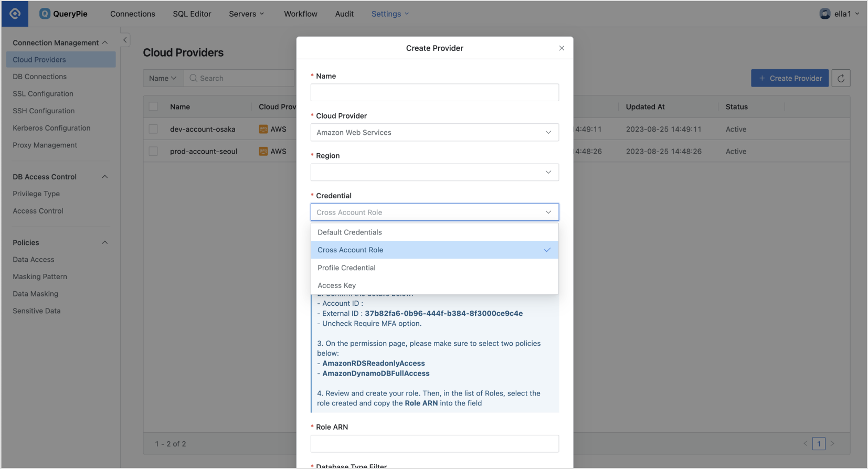Click the Create Provider button
The height and width of the screenshot is (469, 868).
click(x=790, y=78)
